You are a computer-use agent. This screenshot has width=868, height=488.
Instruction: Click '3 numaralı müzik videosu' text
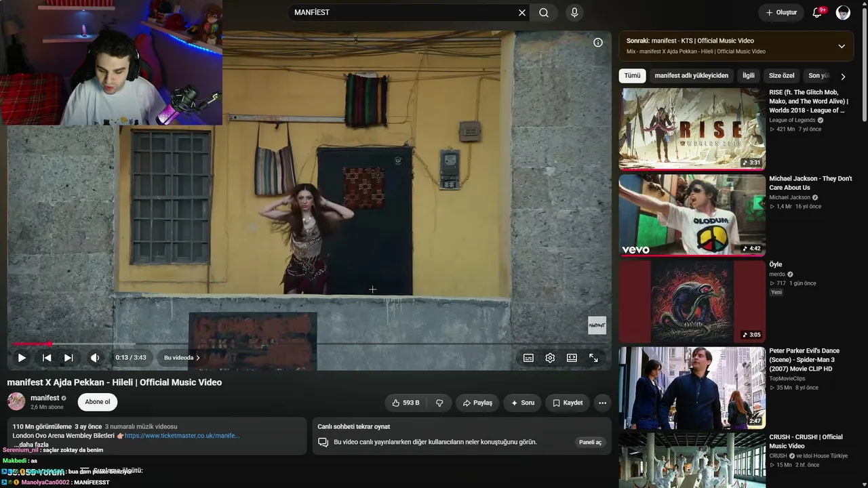tap(141, 427)
